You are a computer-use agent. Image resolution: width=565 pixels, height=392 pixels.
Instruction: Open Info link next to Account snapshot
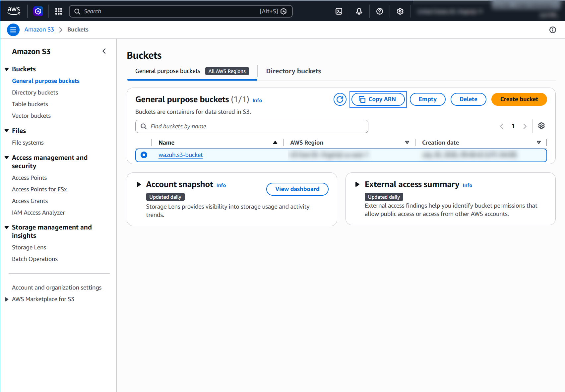pyautogui.click(x=221, y=185)
